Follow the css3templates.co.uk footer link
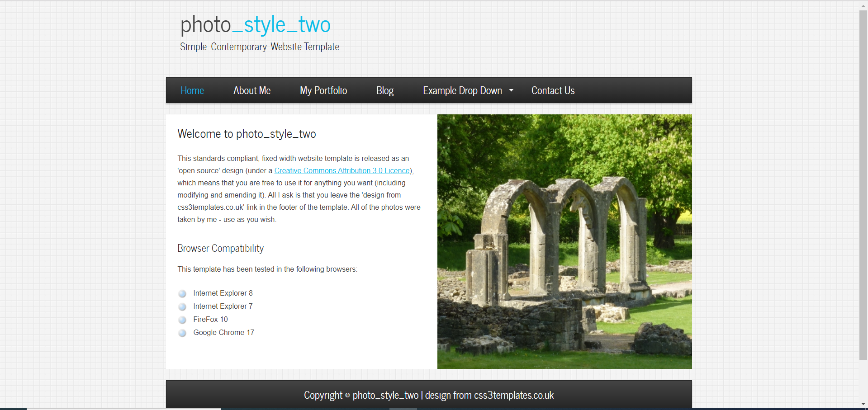Screen dimensions: 868x410 click(x=513, y=395)
